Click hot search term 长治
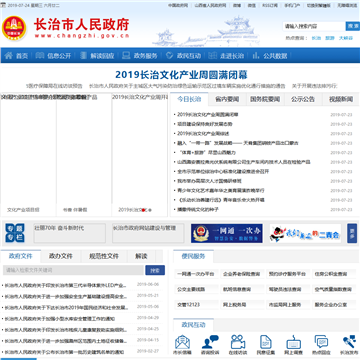Viewport: 360px width, 360px height. pyautogui.click(x=316, y=38)
